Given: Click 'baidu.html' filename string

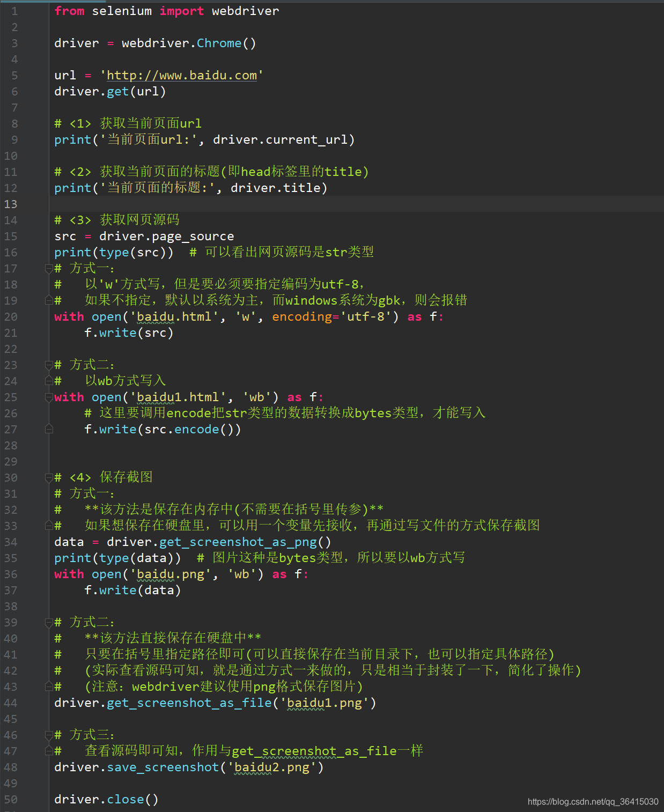Looking at the screenshot, I should (174, 316).
